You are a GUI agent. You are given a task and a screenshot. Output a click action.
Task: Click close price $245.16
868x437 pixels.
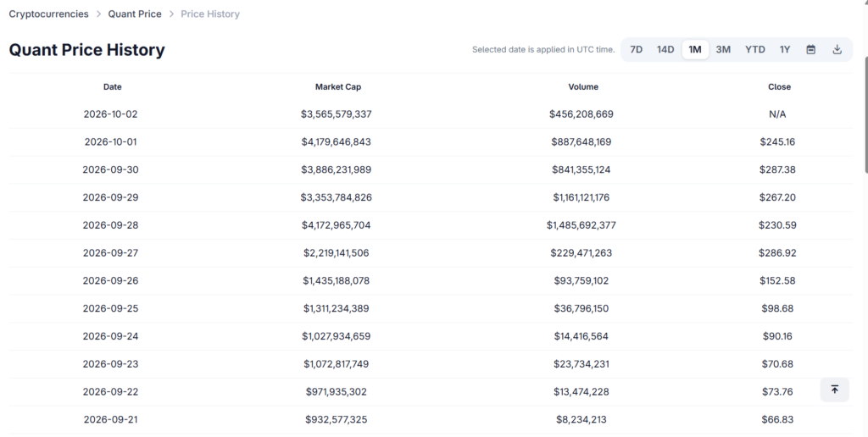777,141
